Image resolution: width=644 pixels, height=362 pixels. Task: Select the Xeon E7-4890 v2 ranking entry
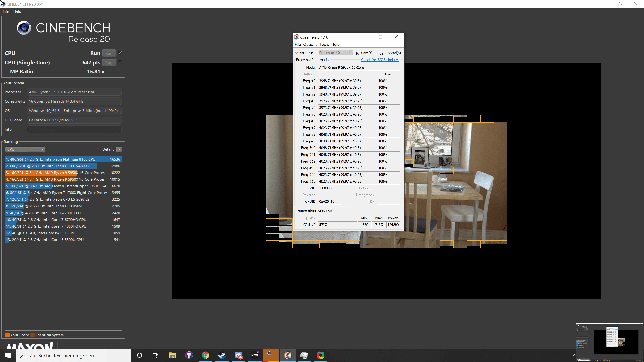coord(63,166)
